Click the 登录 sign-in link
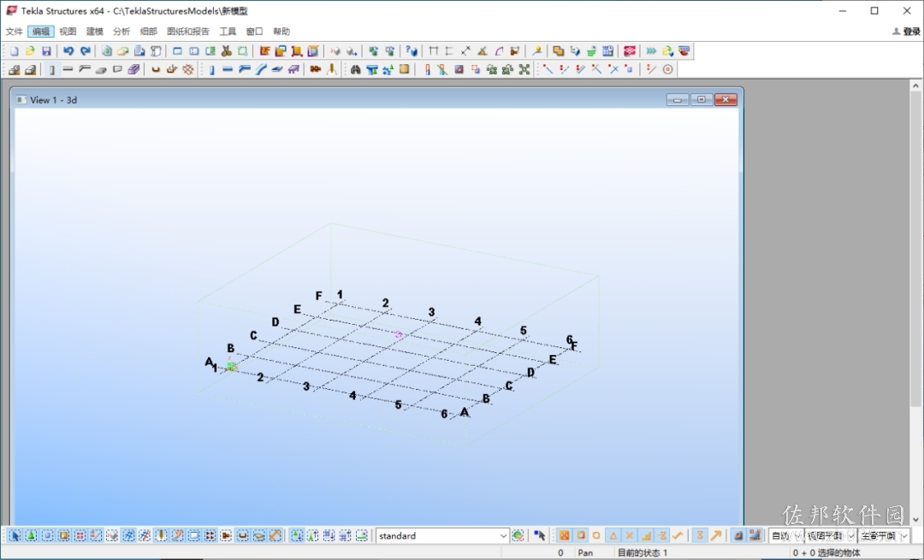This screenshot has width=924, height=560. tap(906, 32)
